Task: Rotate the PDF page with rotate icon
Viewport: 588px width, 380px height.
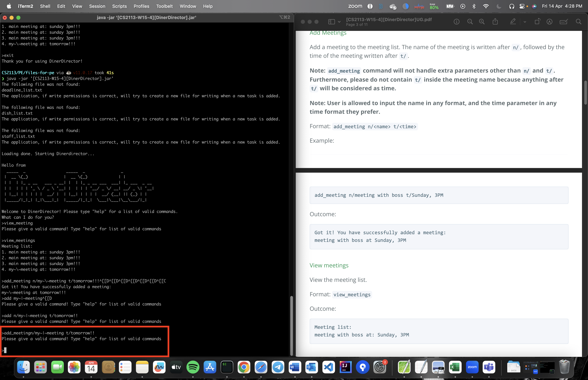Action: pos(537,22)
